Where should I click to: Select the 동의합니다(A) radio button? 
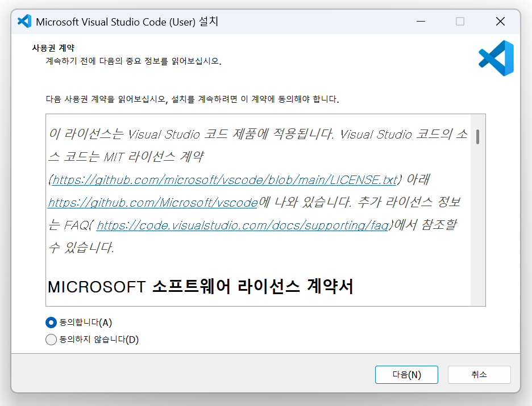coord(51,323)
